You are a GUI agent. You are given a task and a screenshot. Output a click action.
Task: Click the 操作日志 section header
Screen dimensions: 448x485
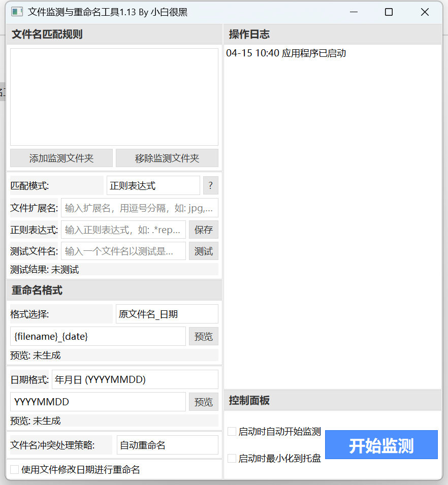point(333,34)
